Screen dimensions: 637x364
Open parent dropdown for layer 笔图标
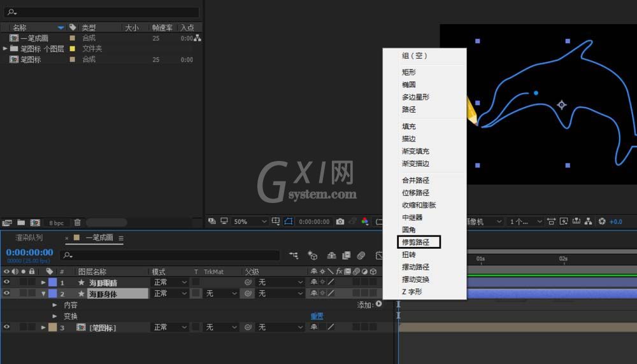pos(280,327)
